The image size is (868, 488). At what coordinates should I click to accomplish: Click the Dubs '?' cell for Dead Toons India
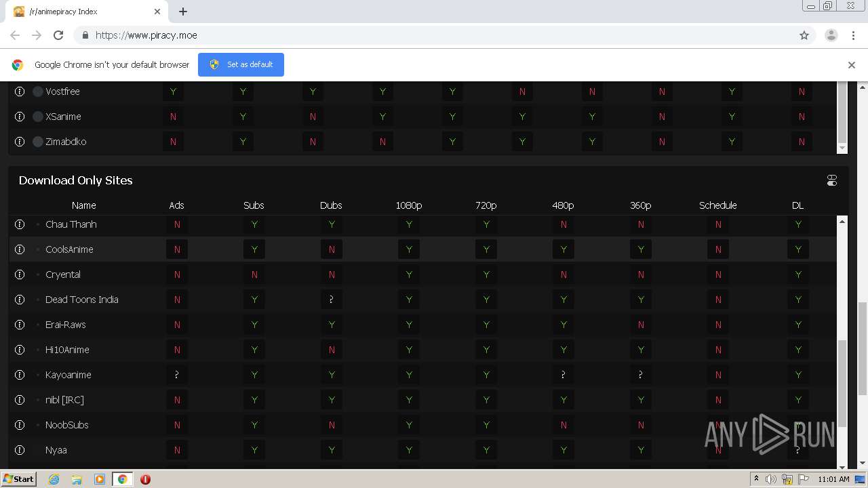331,300
